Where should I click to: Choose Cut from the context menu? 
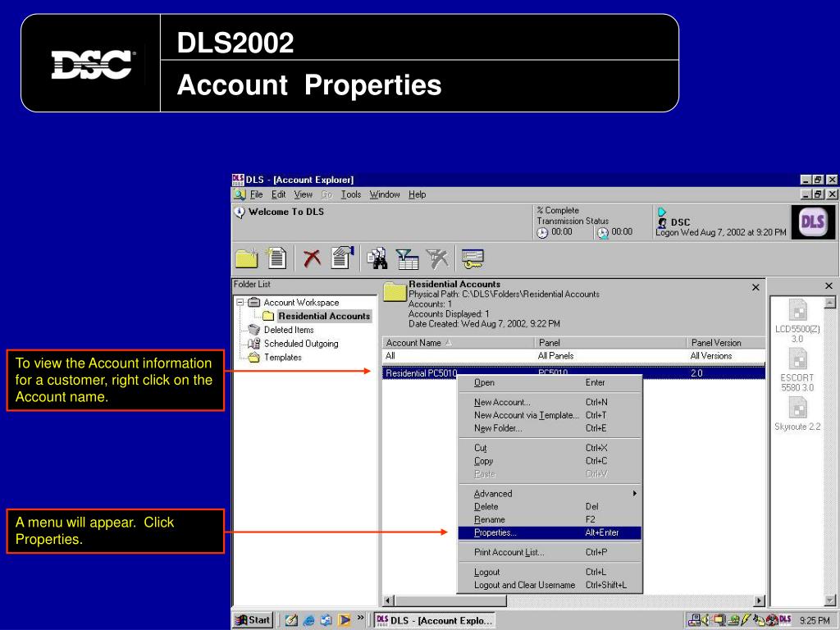(550, 448)
